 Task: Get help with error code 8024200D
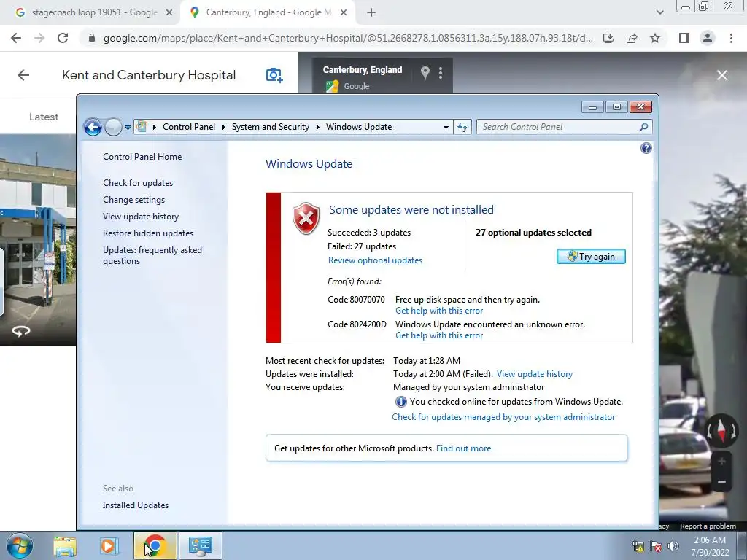pyautogui.click(x=438, y=335)
